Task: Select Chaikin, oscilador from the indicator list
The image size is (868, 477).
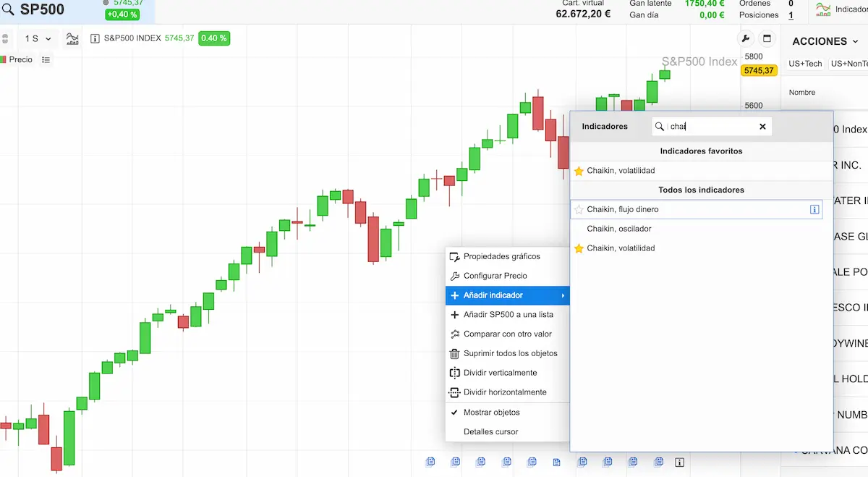Action: pos(619,229)
